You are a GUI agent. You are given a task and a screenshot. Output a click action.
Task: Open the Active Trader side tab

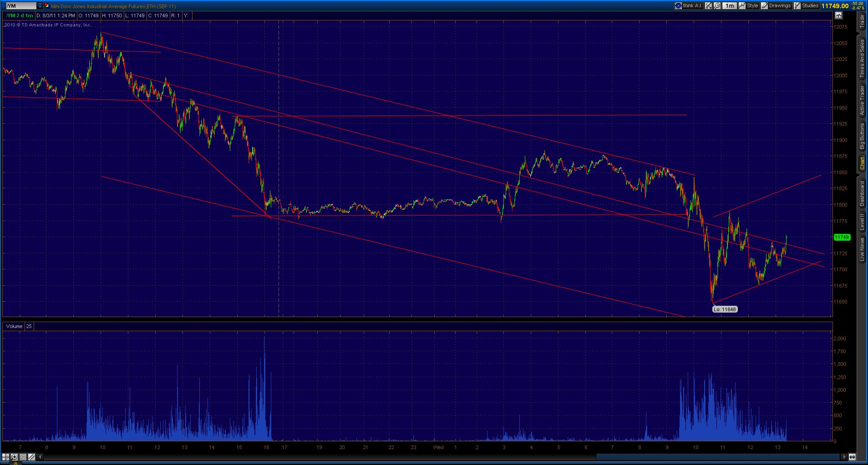pyautogui.click(x=862, y=100)
